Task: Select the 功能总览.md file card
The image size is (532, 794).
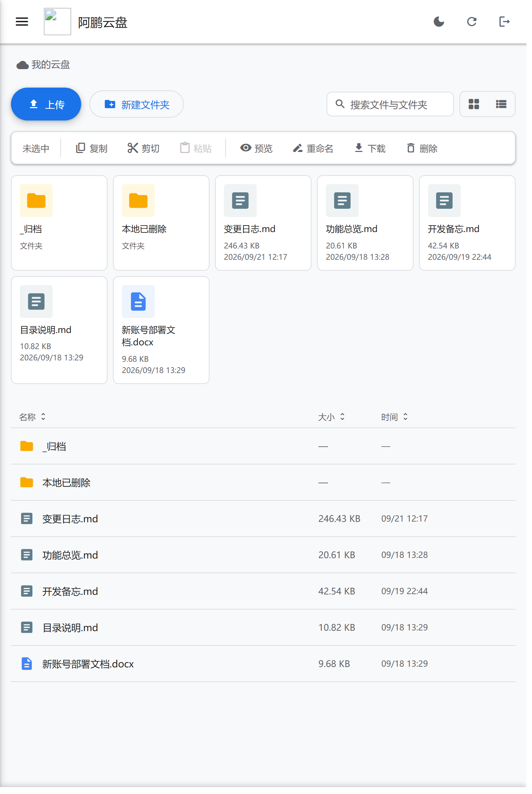Action: click(x=365, y=223)
